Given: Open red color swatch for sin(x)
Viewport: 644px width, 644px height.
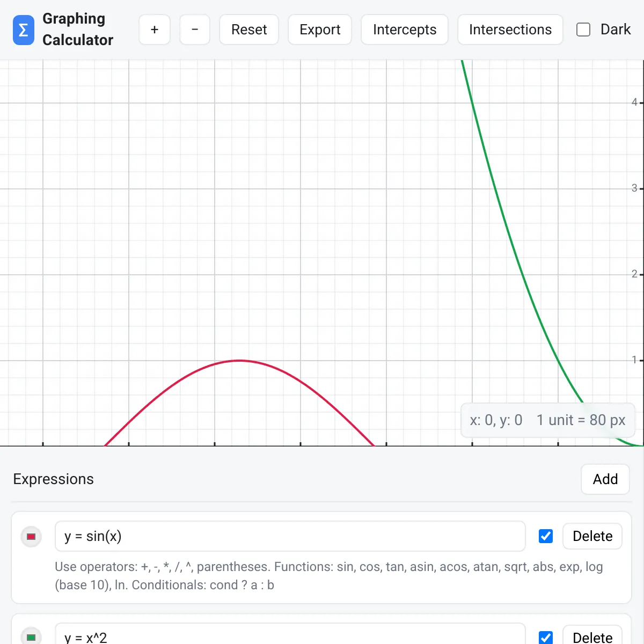Looking at the screenshot, I should click(31, 536).
